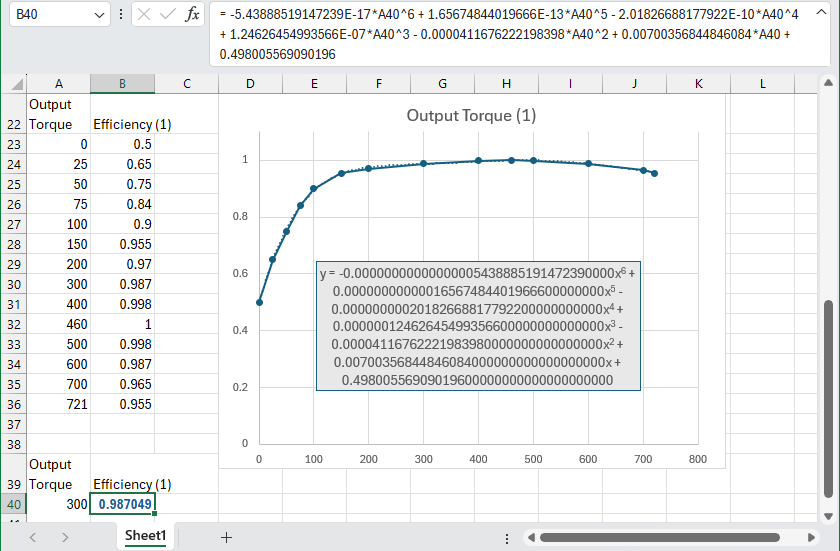Screen dimensions: 840x551
Task: Select cell B32 containing value 1
Action: click(122, 324)
